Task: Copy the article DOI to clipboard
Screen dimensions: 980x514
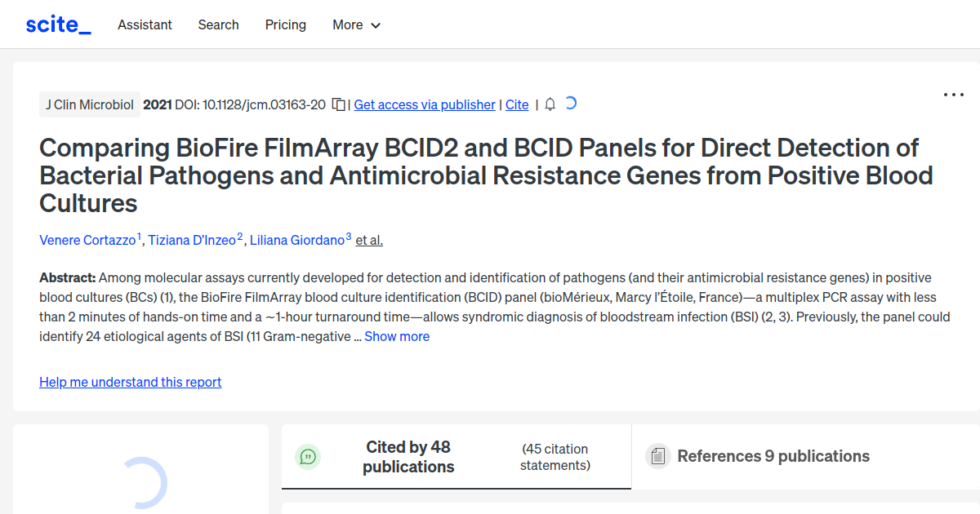Action: (337, 104)
